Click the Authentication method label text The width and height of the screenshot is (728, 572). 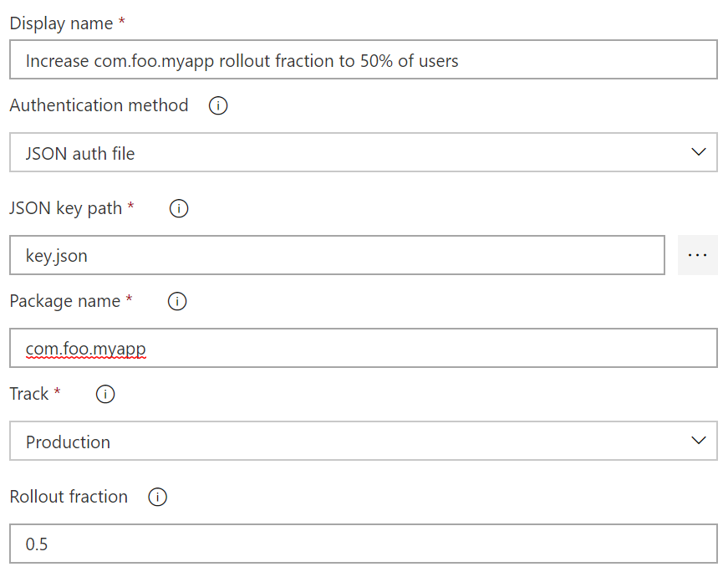[99, 105]
